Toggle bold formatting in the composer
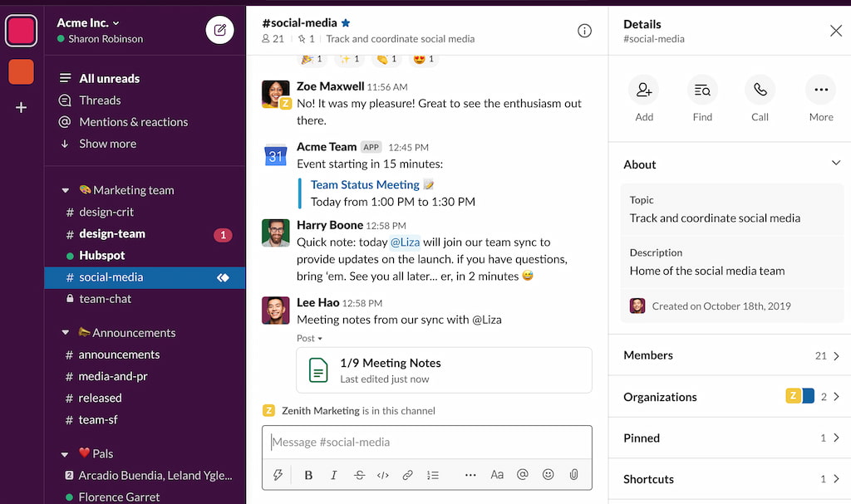851x504 pixels. [308, 474]
